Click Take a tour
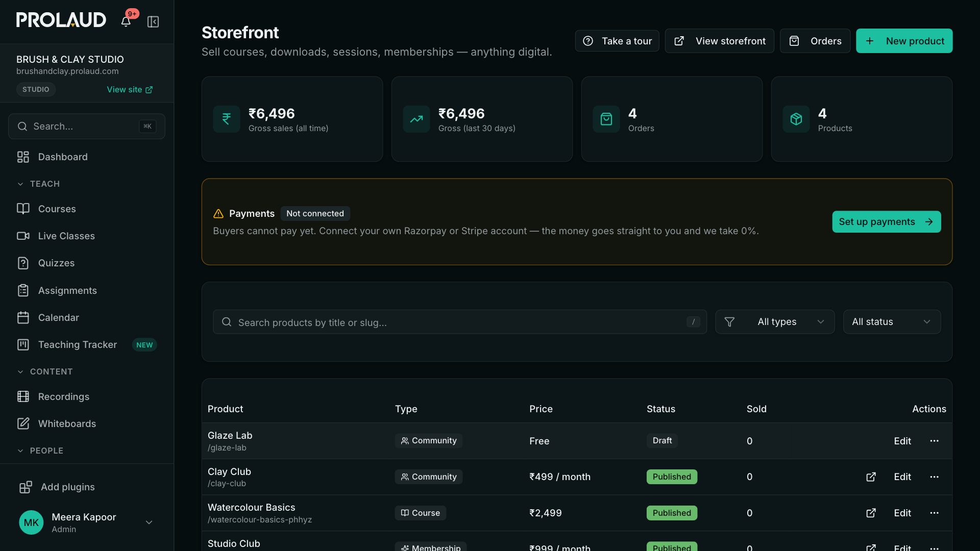The image size is (980, 551). click(617, 41)
